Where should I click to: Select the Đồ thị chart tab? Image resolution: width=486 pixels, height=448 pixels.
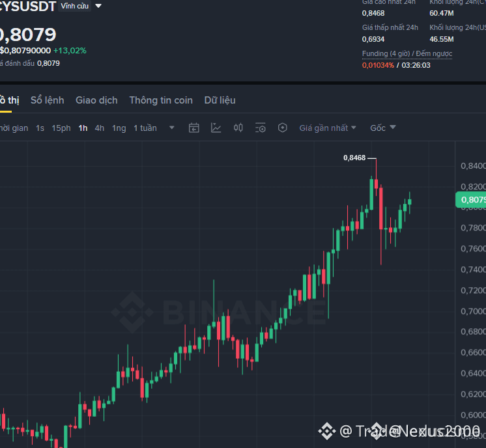tap(9, 100)
